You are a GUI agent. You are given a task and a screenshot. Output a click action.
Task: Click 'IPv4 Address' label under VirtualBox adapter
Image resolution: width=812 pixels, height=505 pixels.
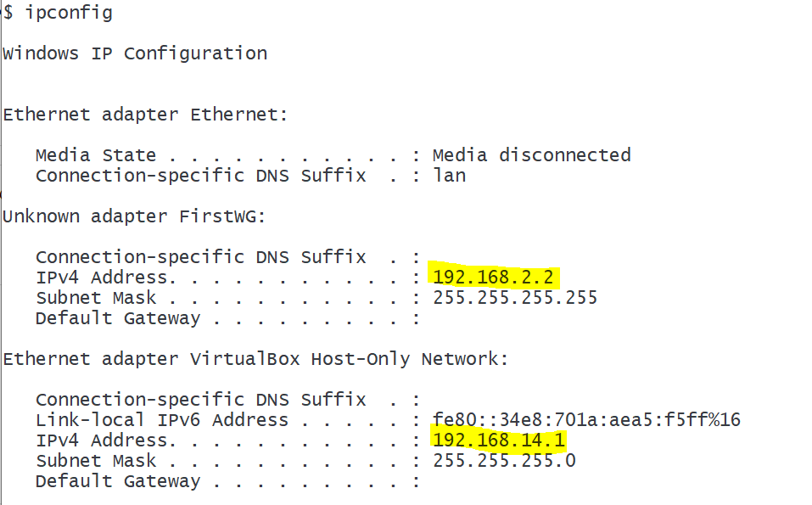click(102, 440)
